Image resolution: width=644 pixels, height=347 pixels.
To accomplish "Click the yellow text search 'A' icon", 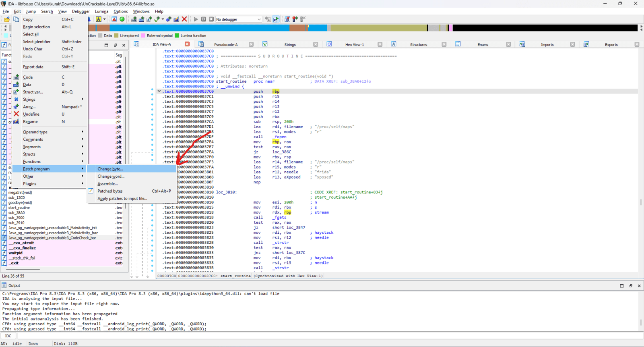I will tap(99, 19).
